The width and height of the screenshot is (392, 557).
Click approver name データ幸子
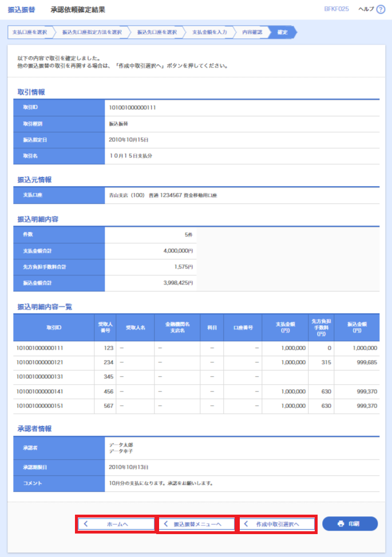(x=121, y=451)
